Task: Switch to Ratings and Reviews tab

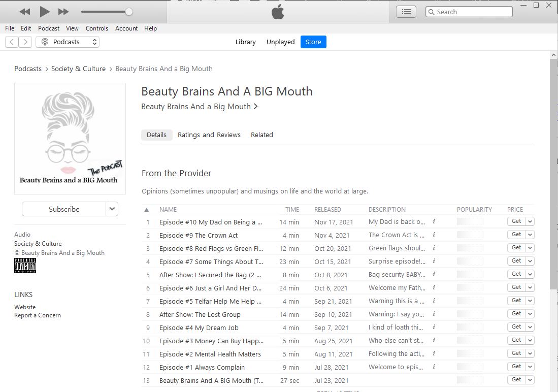Action: tap(209, 135)
